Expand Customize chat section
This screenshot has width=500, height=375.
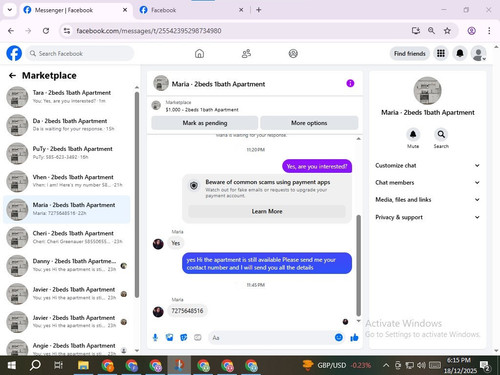tap(428, 165)
